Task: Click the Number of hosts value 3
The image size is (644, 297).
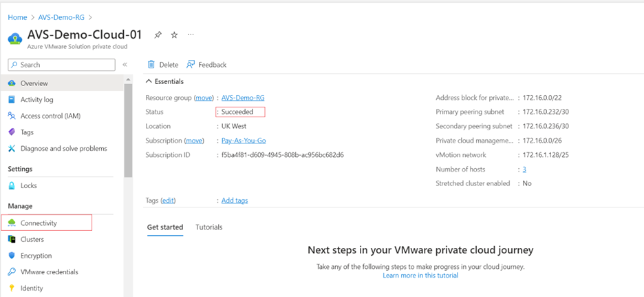Action: [524, 169]
